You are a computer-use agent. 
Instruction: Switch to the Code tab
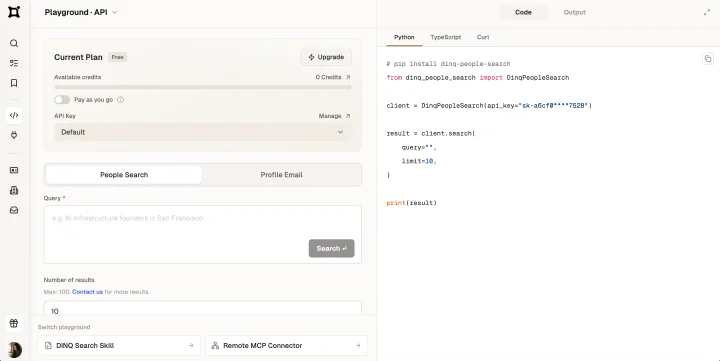523,12
